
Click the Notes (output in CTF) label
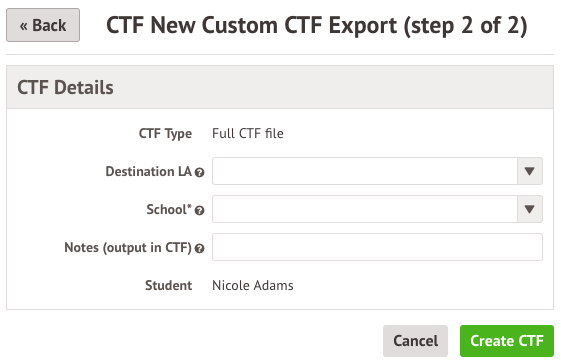(x=128, y=247)
